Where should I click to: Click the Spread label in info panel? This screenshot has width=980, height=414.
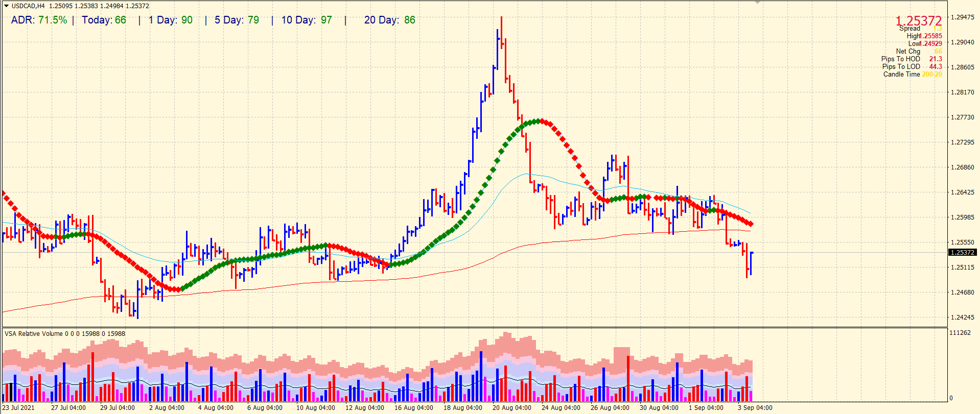pyautogui.click(x=909, y=29)
